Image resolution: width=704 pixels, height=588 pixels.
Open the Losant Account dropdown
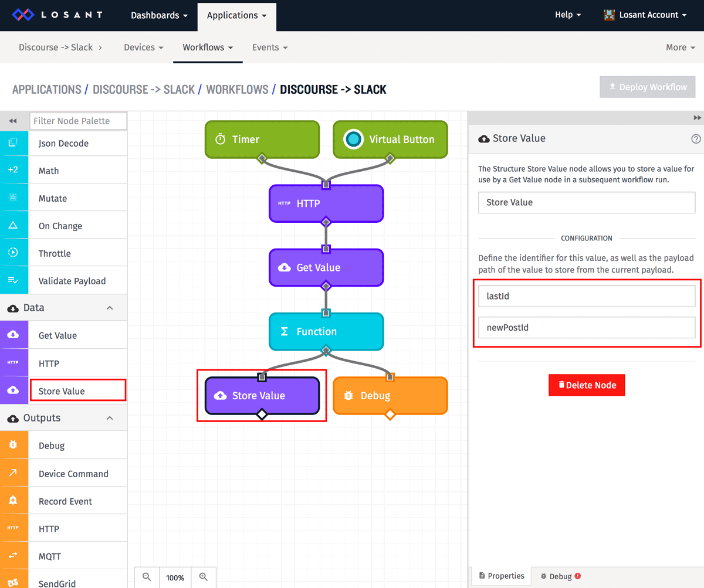pos(645,15)
